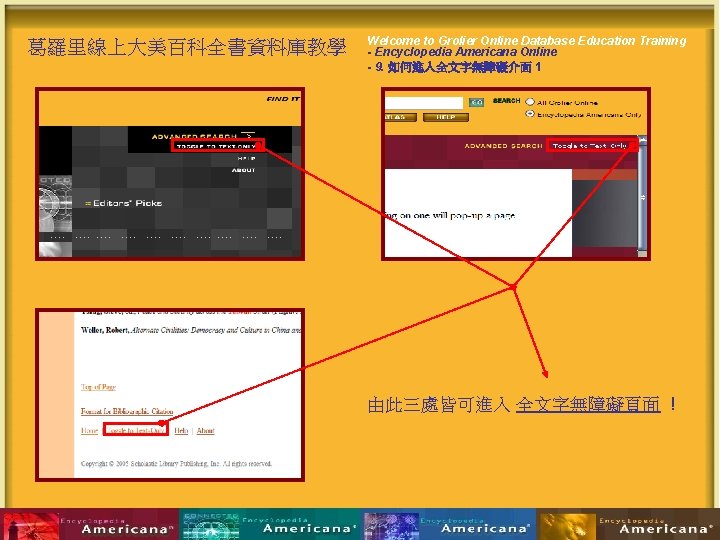Click the FIND IT label in the black-themed screenshot
This screenshot has width=720, height=540.
283,99
